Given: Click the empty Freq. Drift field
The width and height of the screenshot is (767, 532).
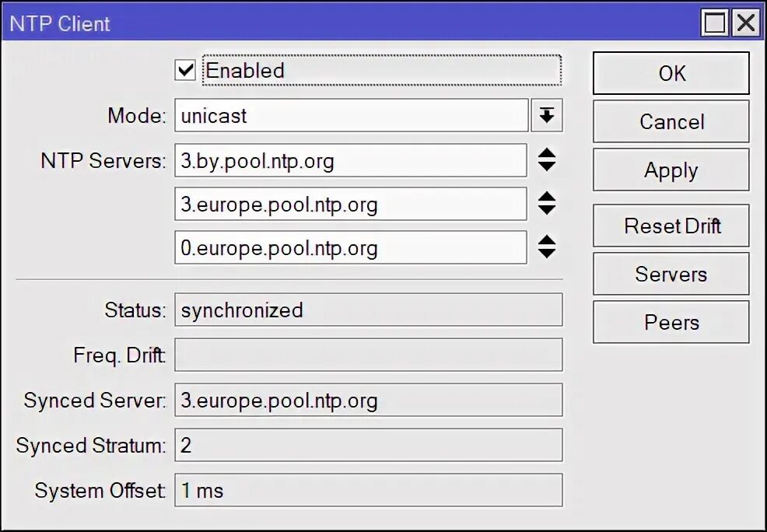Looking at the screenshot, I should click(369, 355).
